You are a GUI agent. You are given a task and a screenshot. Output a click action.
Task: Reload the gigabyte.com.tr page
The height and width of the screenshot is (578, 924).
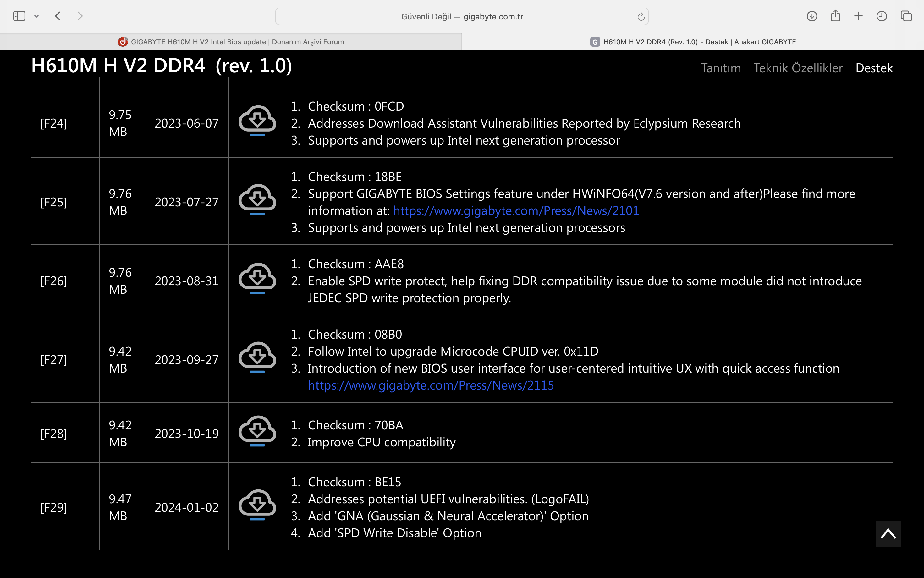click(641, 16)
